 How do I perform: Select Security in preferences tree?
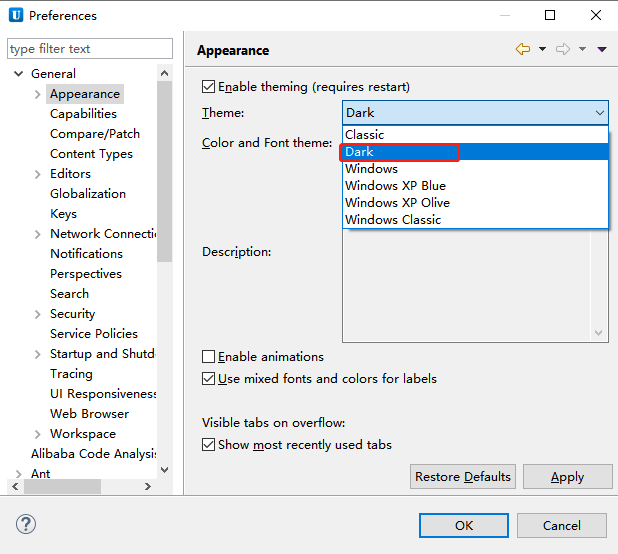click(73, 314)
